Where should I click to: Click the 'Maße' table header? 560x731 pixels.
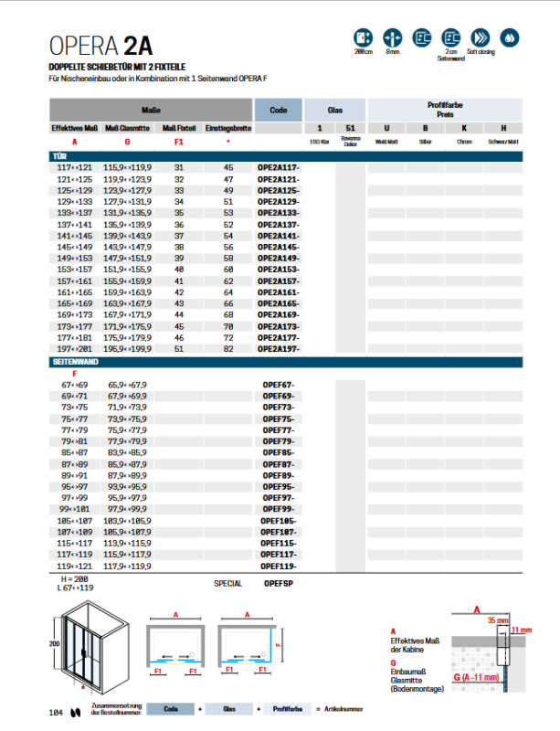(151, 110)
